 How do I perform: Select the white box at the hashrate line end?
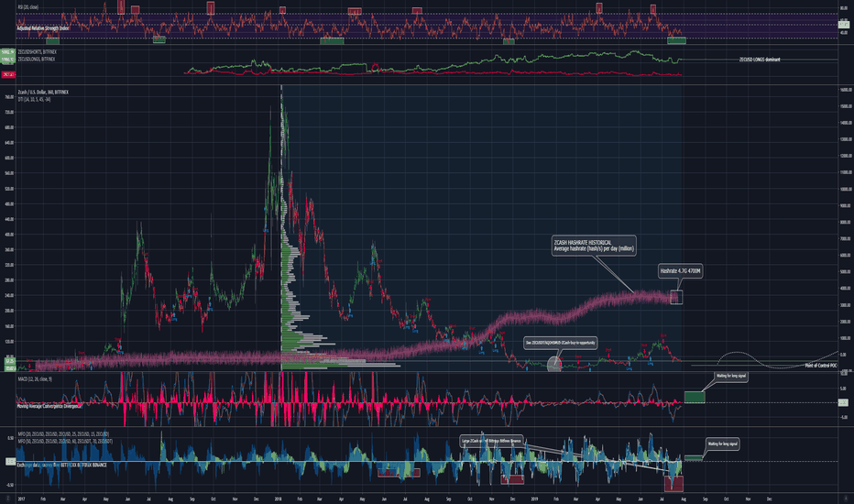(676, 297)
